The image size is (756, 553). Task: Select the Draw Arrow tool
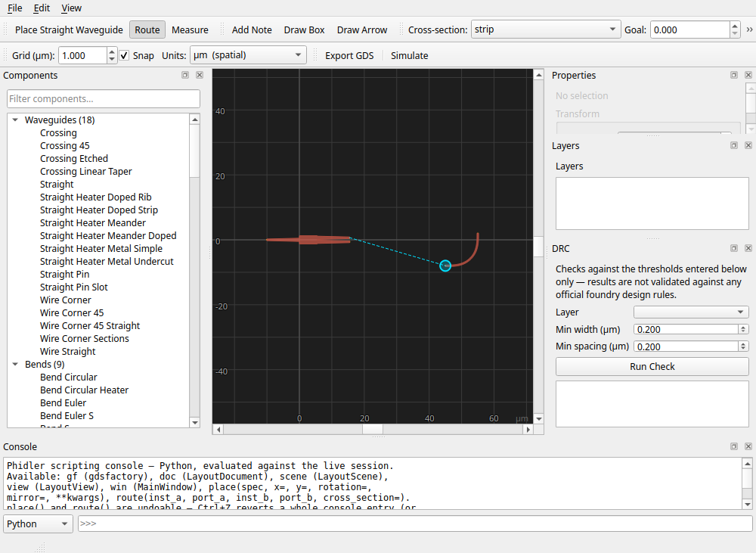(x=362, y=30)
